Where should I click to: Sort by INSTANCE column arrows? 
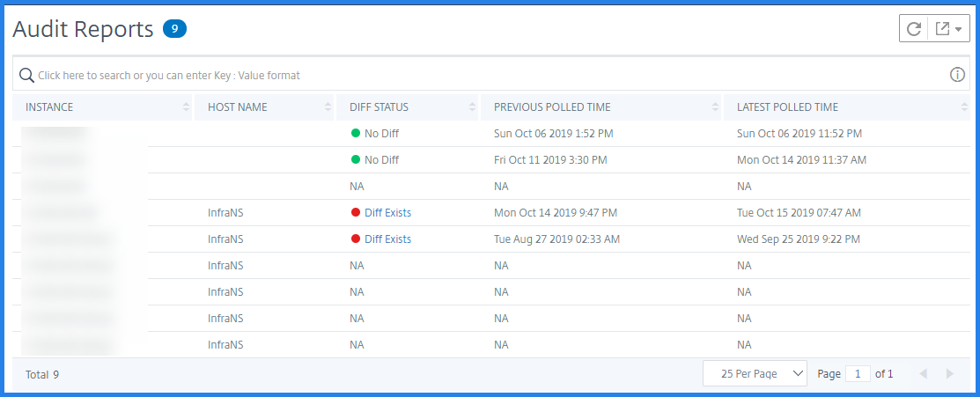187,107
